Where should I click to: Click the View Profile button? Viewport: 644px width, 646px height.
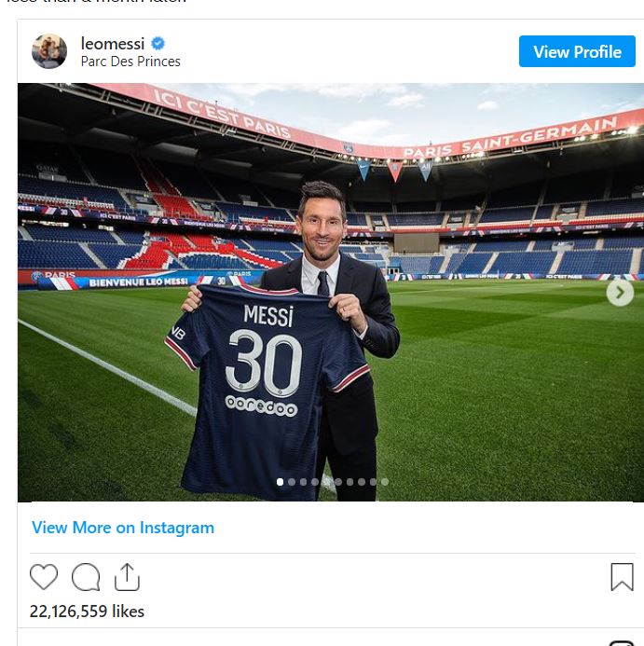pos(577,52)
